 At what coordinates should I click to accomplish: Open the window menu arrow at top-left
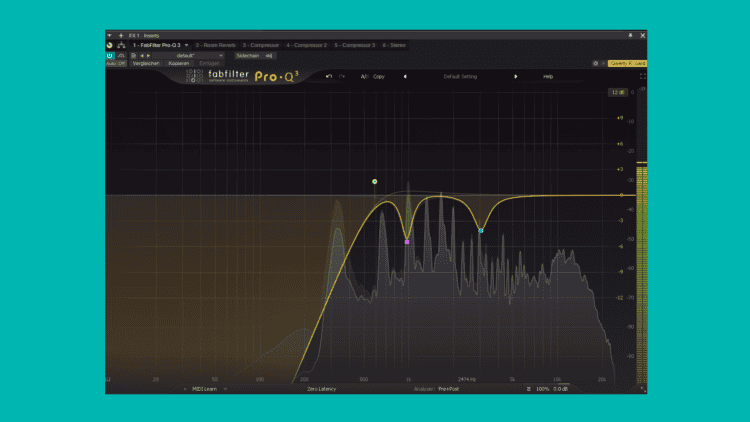[x=109, y=35]
